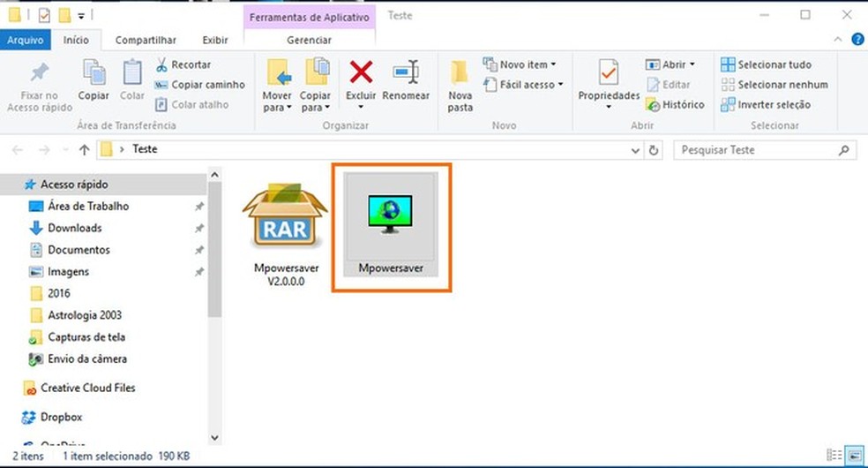This screenshot has height=468, width=868.
Task: Click Selecionar tudo
Action: (x=767, y=64)
